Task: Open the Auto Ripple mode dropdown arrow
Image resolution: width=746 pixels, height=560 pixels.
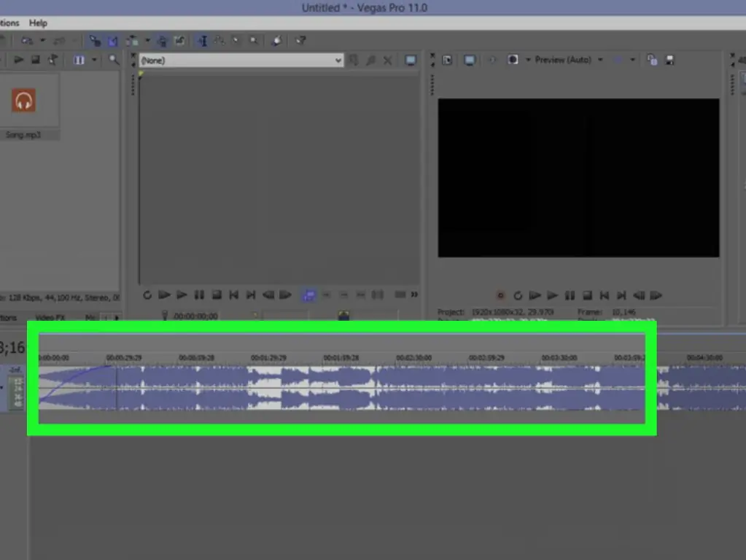Action: (147, 41)
